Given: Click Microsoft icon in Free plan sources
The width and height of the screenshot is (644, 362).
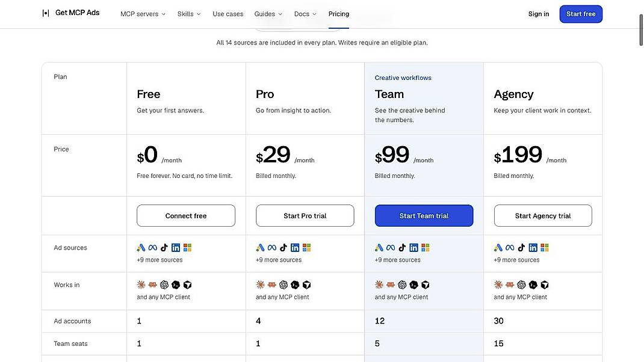Looking at the screenshot, I should (x=187, y=248).
